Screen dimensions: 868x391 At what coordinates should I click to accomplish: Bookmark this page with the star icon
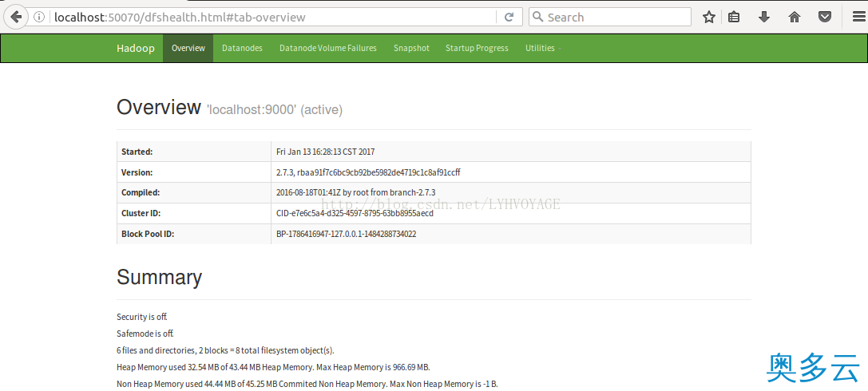click(708, 17)
